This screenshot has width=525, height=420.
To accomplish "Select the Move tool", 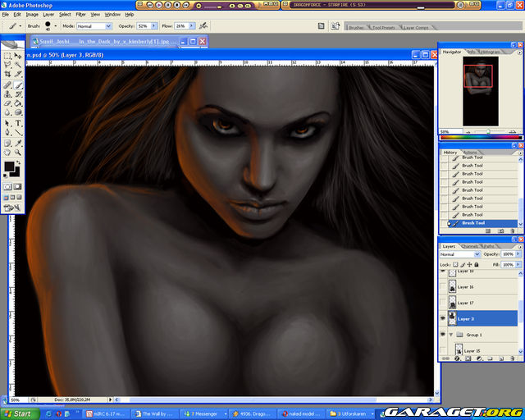I will click(x=18, y=56).
